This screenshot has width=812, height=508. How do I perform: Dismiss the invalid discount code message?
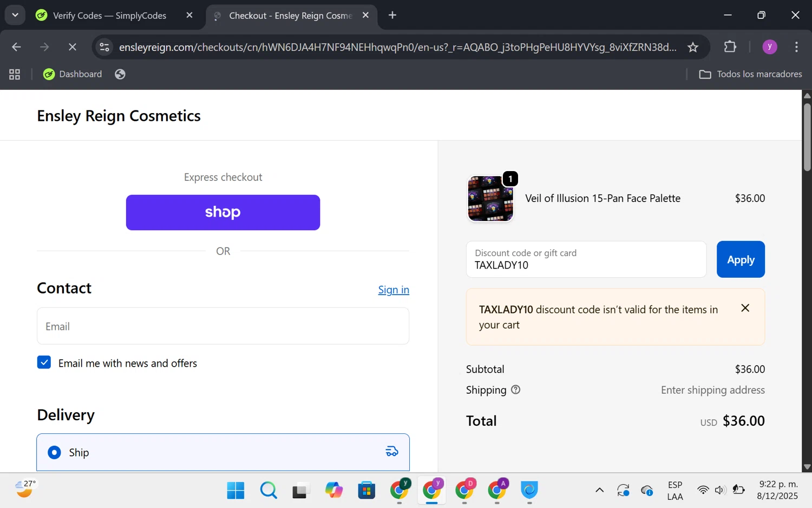pos(745,308)
